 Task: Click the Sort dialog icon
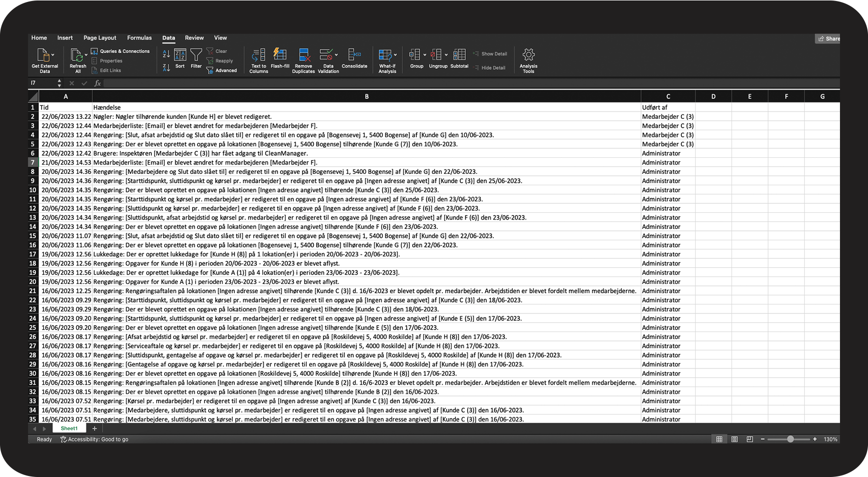[x=180, y=55]
